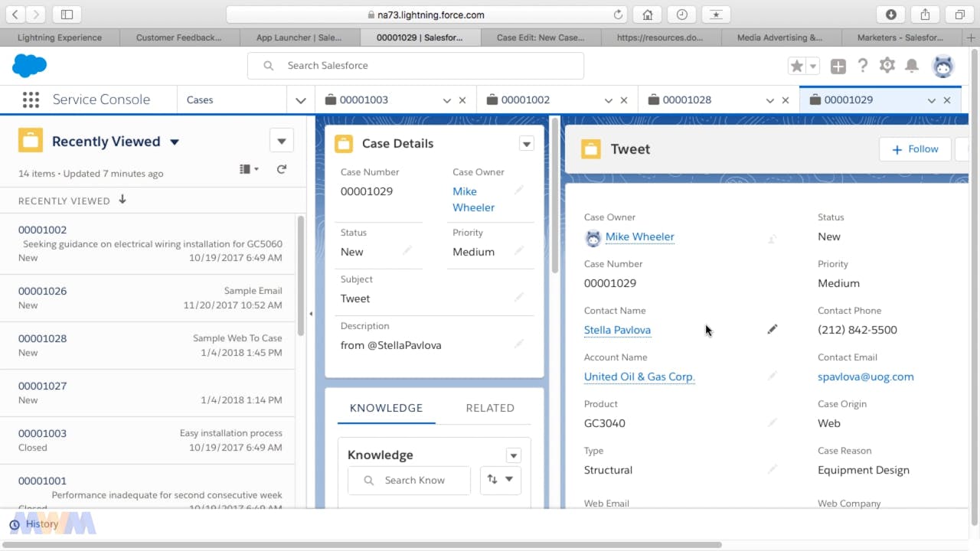
Task: Click the Search Knowledge field
Action: click(x=409, y=480)
